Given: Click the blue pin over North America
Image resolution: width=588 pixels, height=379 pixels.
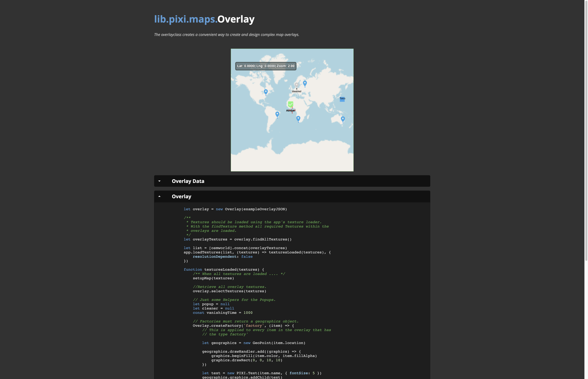Looking at the screenshot, I should [x=266, y=92].
